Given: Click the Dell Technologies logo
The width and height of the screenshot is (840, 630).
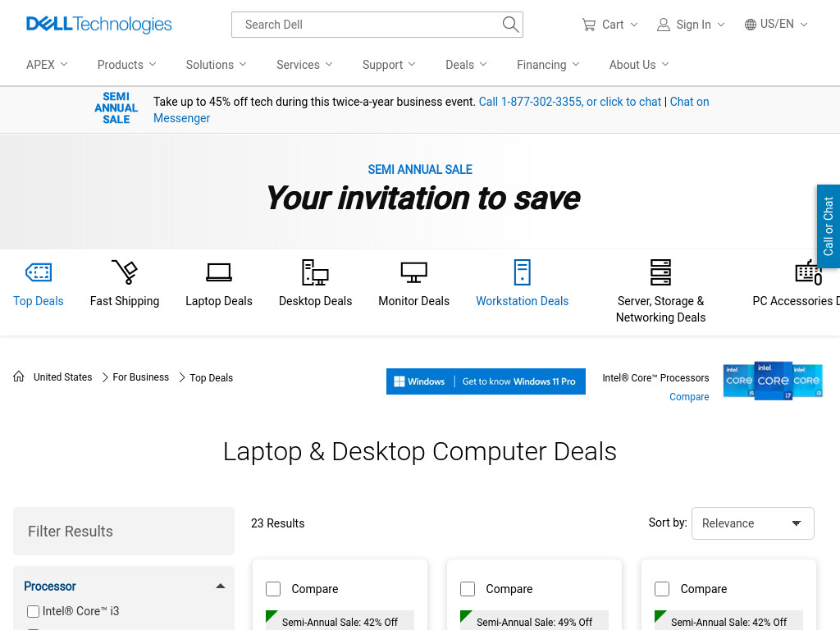Looking at the screenshot, I should coord(99,24).
